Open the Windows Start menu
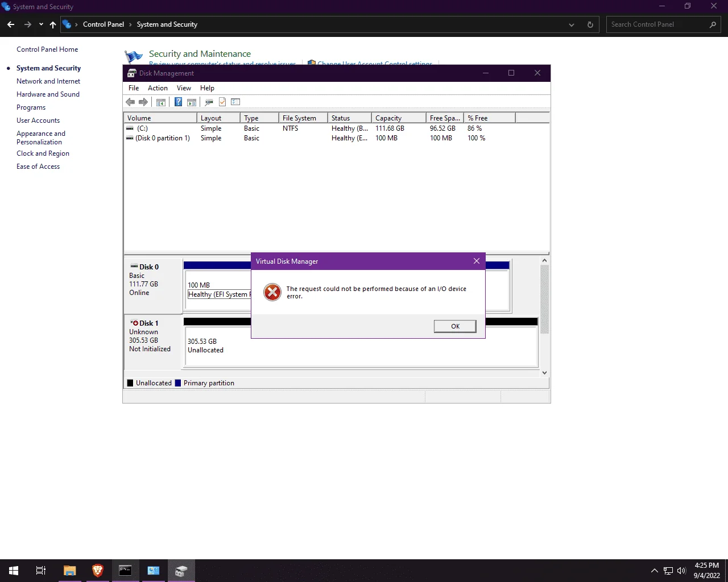The width and height of the screenshot is (728, 582). (14, 571)
